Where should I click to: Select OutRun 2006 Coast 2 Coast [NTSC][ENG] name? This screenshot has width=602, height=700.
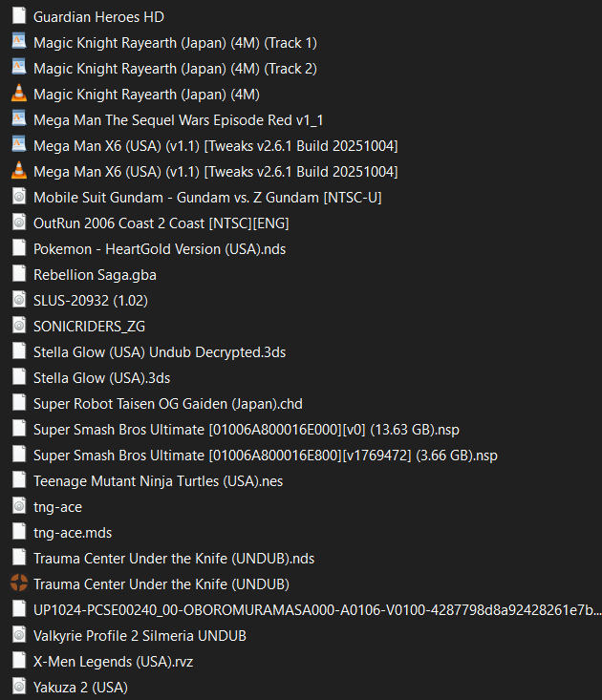tap(161, 223)
